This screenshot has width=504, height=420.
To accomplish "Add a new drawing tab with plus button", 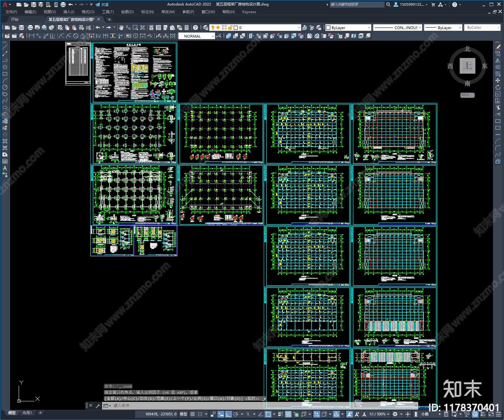I will [109, 20].
